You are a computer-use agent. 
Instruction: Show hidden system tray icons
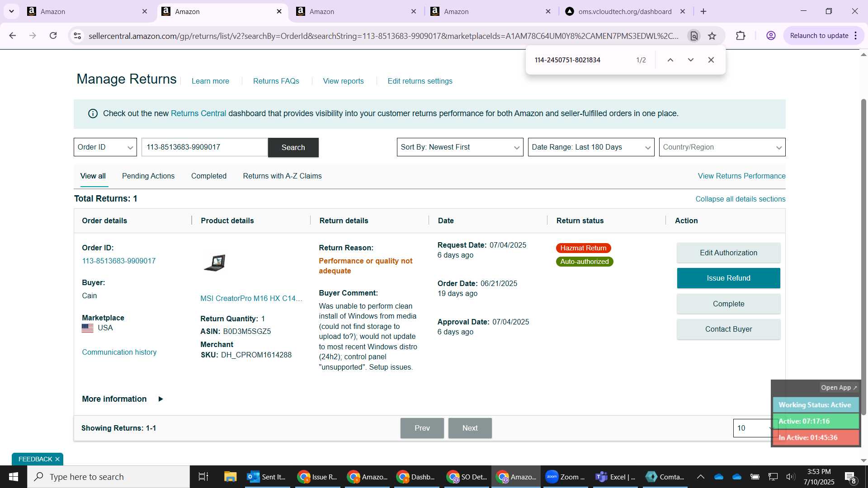click(x=700, y=477)
